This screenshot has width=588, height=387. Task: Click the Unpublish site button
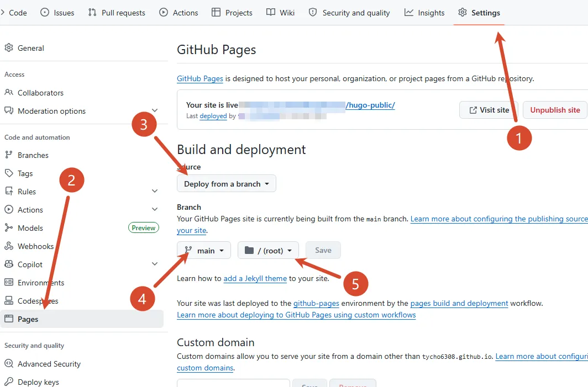[x=555, y=110]
